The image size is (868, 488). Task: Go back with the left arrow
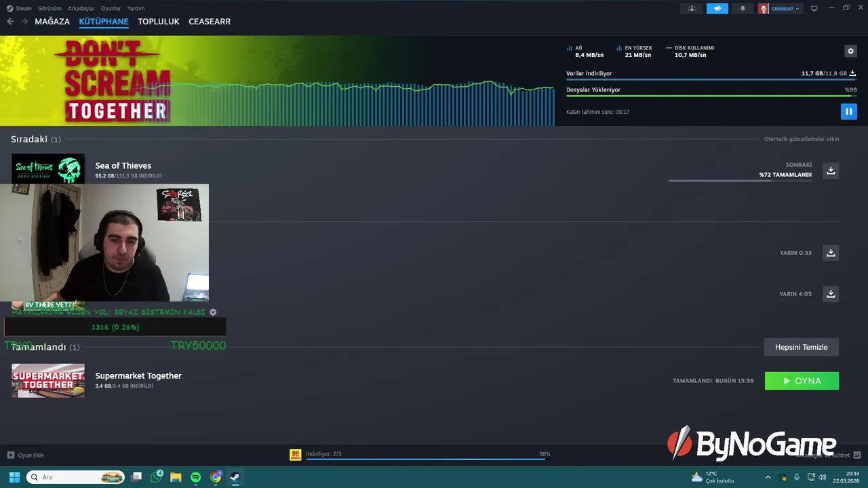(x=10, y=22)
